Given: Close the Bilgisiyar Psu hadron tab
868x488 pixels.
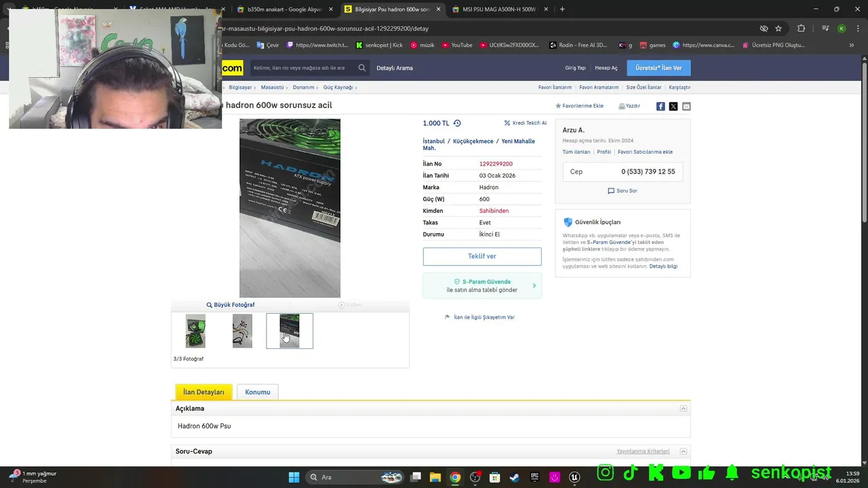Looking at the screenshot, I should tap(438, 9).
